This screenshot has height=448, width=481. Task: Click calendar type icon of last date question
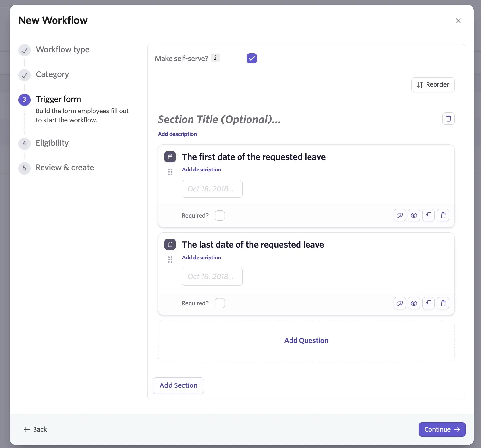pyautogui.click(x=170, y=245)
